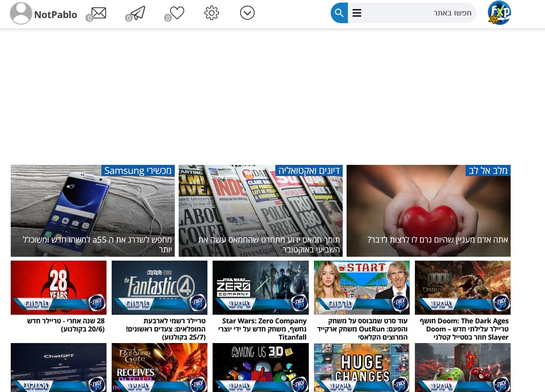The width and height of the screenshot is (545, 392).
Task: Expand the circled chevron dropdown menu
Action: coord(247,13)
